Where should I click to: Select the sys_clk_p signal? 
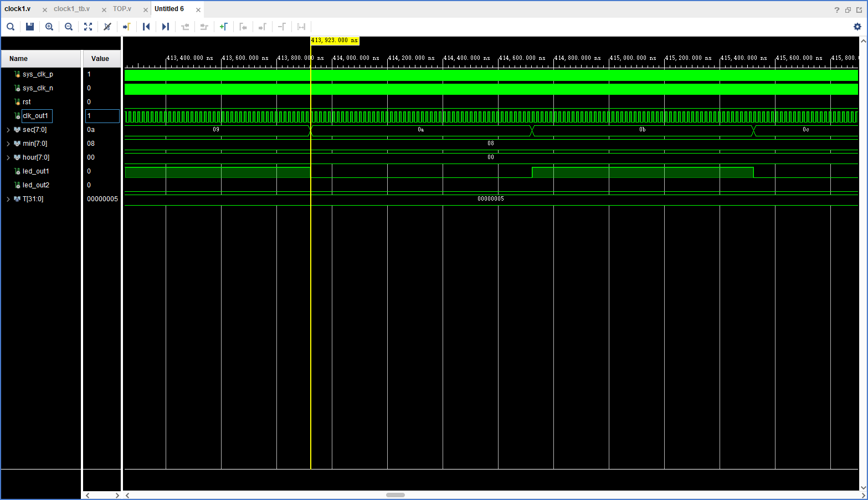[x=38, y=74]
